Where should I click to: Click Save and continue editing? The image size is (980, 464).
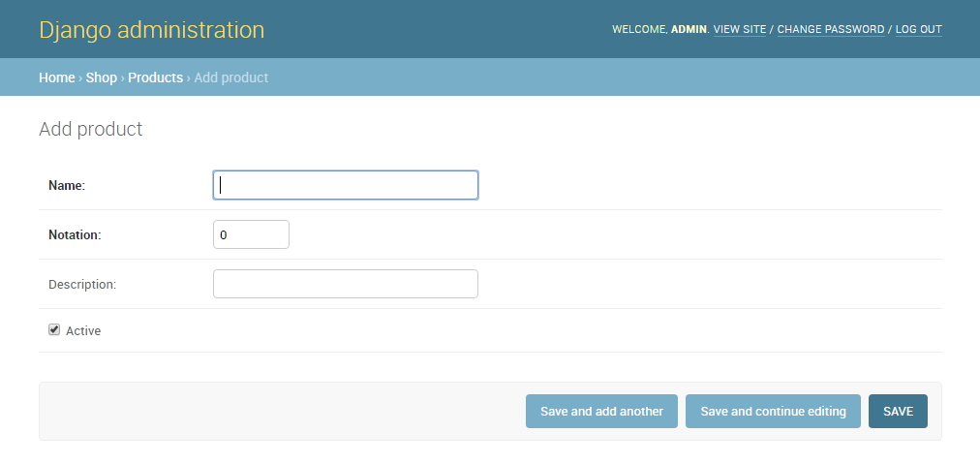(773, 412)
